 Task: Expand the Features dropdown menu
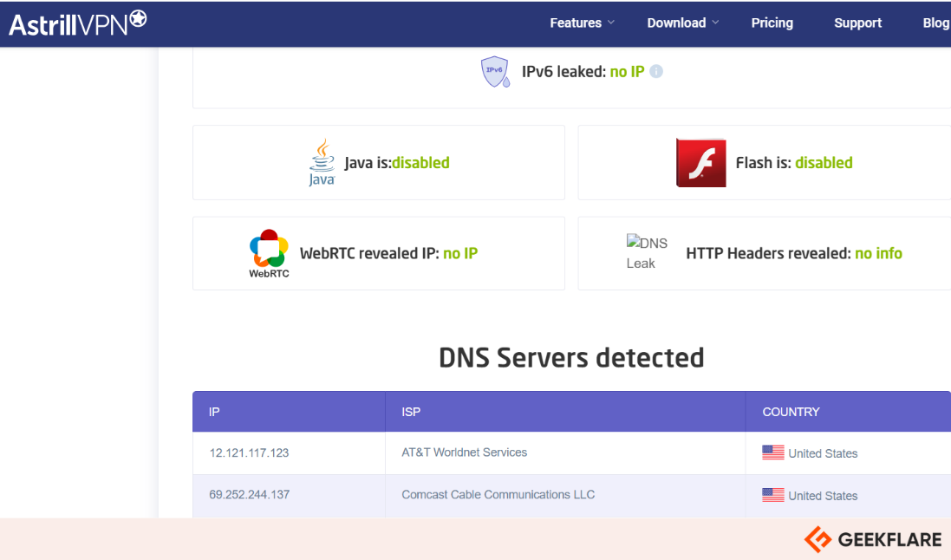click(x=582, y=23)
